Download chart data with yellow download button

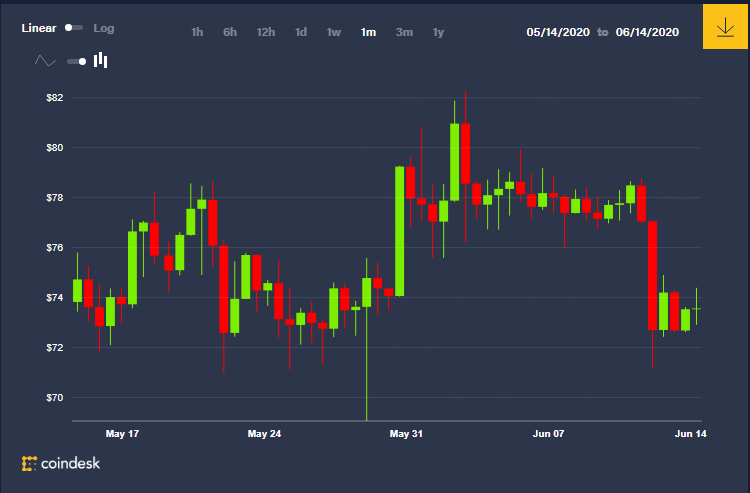click(x=725, y=27)
